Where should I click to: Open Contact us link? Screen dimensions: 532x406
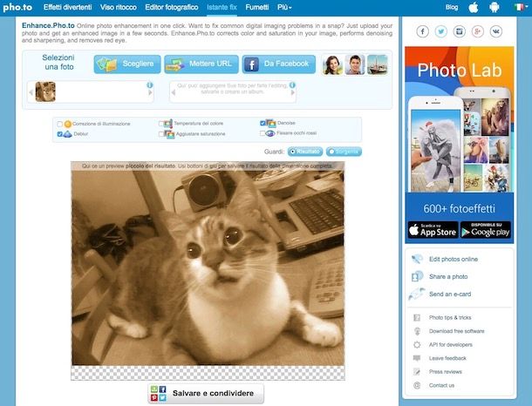click(x=441, y=385)
